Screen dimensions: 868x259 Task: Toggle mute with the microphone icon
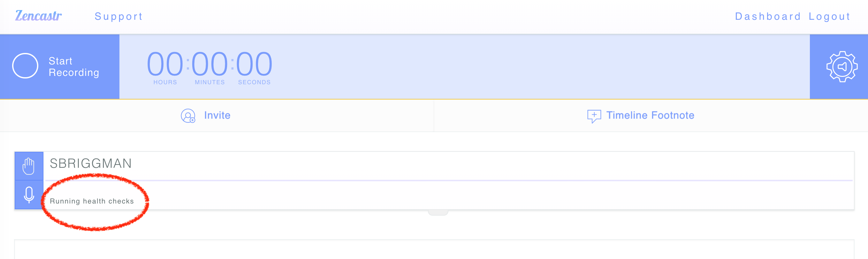[x=29, y=195]
